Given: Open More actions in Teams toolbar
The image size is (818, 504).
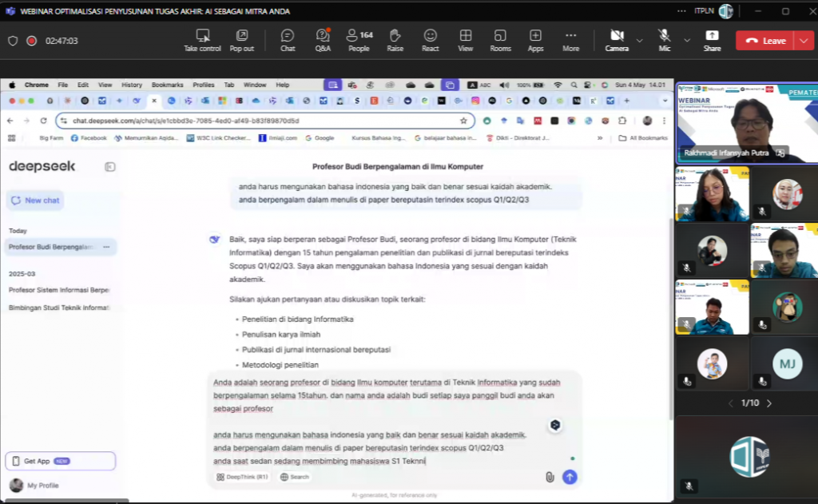Looking at the screenshot, I should 570,40.
